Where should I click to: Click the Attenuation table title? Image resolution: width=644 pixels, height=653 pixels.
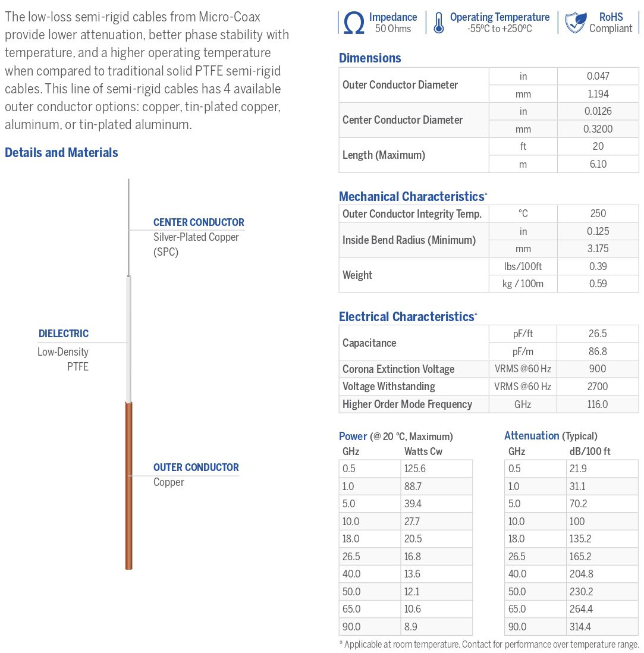coord(532,436)
